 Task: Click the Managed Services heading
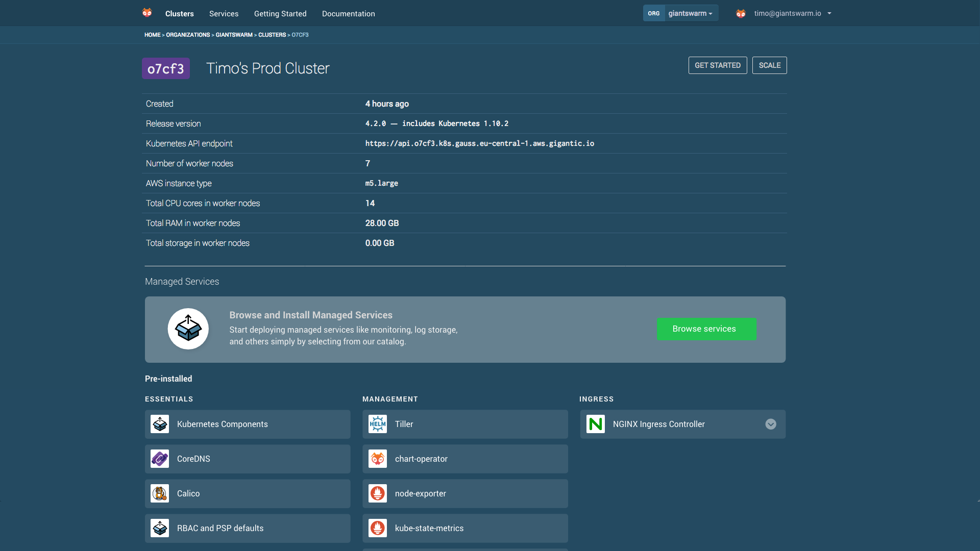(182, 282)
